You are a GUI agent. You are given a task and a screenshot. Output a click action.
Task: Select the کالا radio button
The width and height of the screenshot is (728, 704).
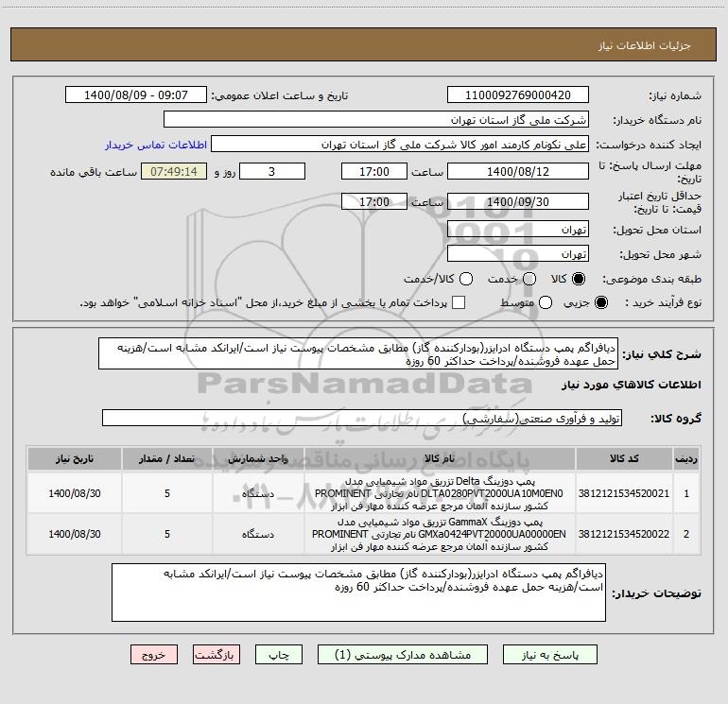coord(579,279)
